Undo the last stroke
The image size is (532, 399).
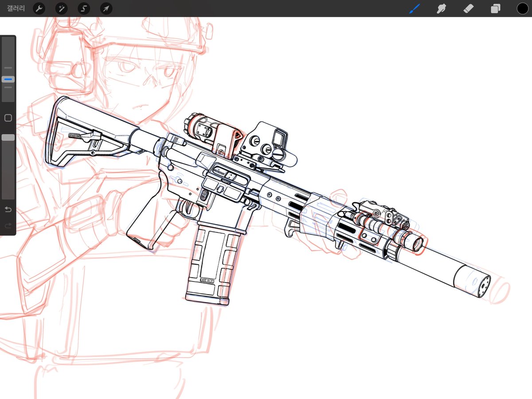coord(8,209)
